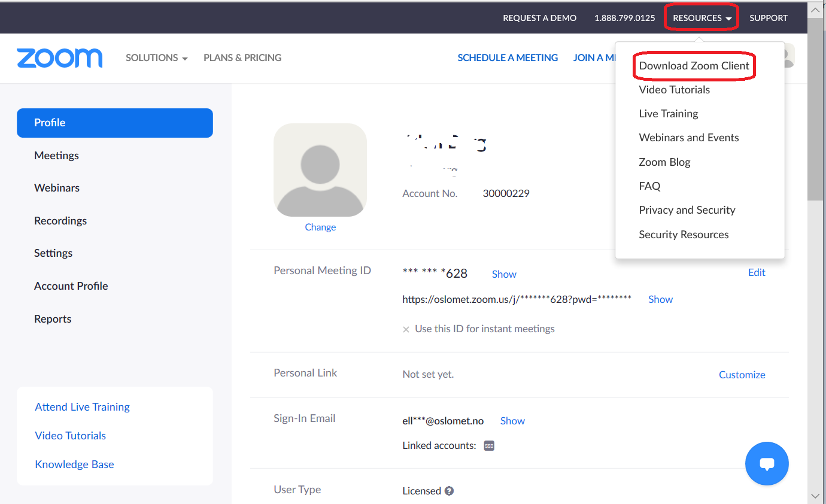Select Download Zoom Client
The image size is (826, 504).
pyautogui.click(x=694, y=66)
